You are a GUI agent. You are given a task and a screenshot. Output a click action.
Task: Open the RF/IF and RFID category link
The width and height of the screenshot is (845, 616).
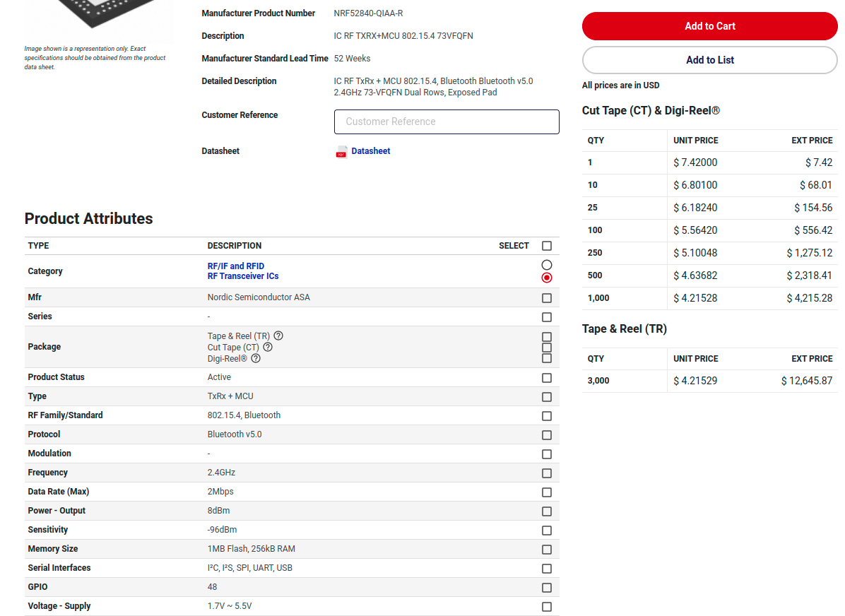click(235, 266)
